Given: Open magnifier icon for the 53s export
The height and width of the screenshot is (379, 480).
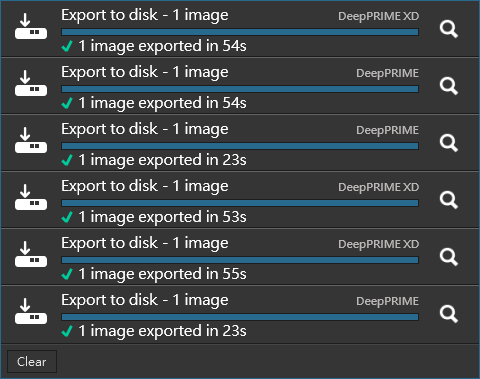Looking at the screenshot, I should pyautogui.click(x=449, y=200).
